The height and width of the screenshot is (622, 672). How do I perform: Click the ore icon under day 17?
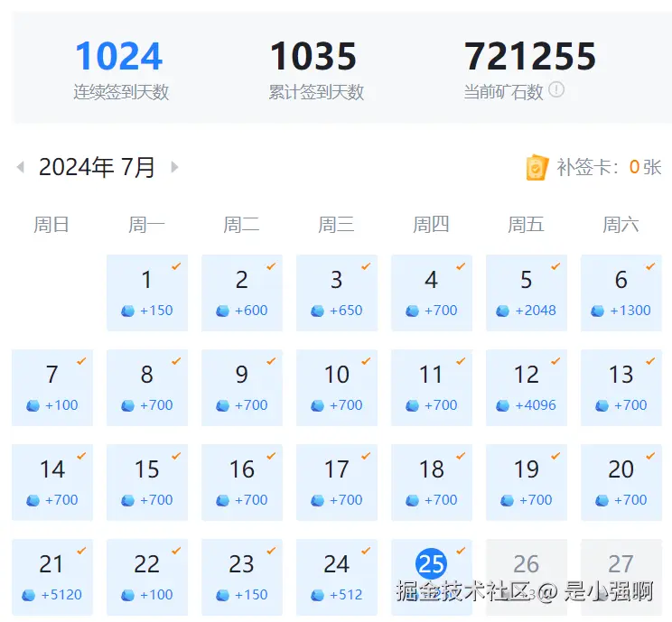317,500
